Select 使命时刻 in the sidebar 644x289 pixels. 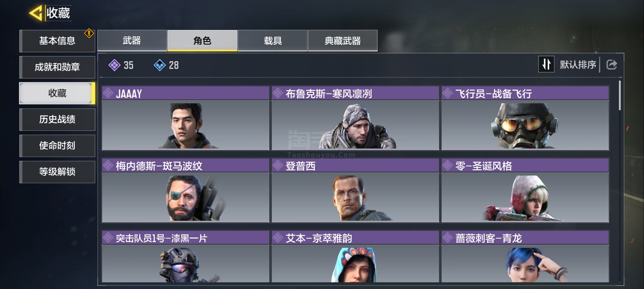[57, 146]
